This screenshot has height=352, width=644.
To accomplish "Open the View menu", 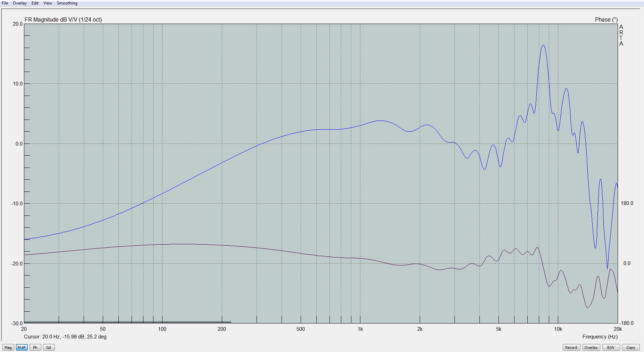I will tap(48, 3).
